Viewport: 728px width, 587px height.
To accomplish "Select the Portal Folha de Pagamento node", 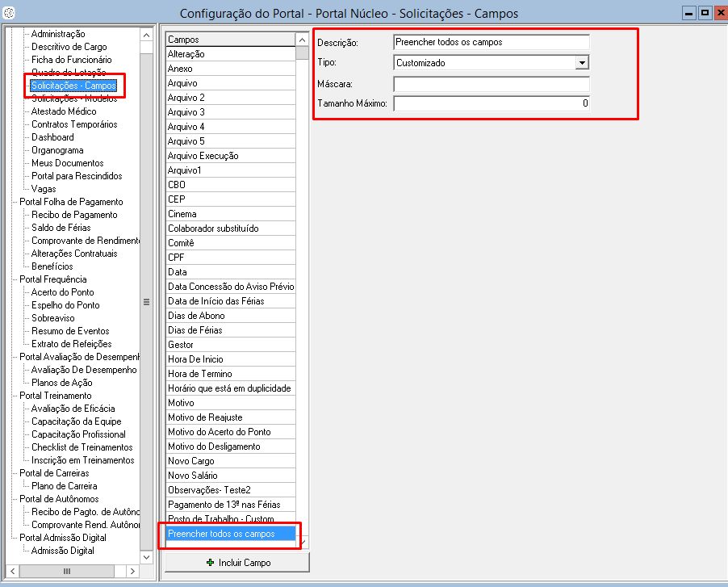I will click(x=71, y=202).
